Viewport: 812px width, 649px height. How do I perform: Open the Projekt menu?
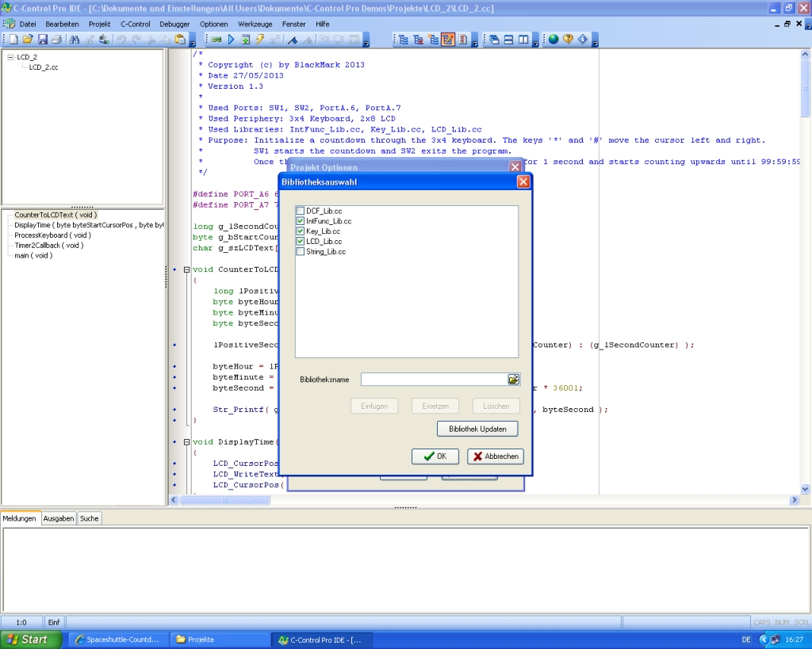(99, 24)
